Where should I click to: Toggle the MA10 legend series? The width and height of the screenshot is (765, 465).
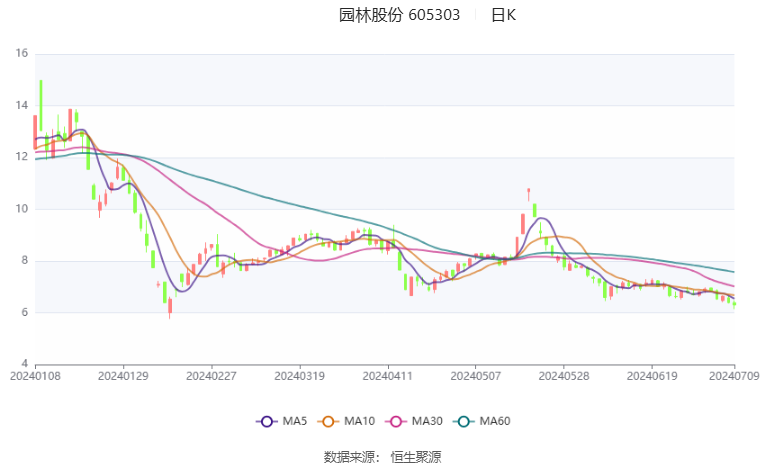[346, 421]
